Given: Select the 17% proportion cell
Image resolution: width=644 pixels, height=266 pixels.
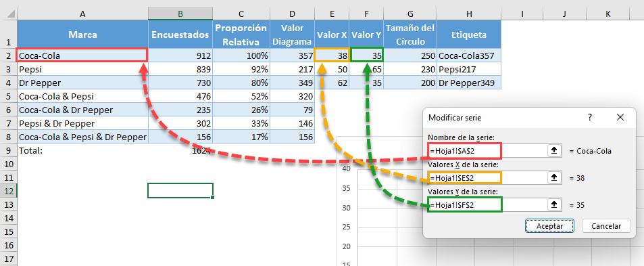Looking at the screenshot, I should (x=241, y=137).
